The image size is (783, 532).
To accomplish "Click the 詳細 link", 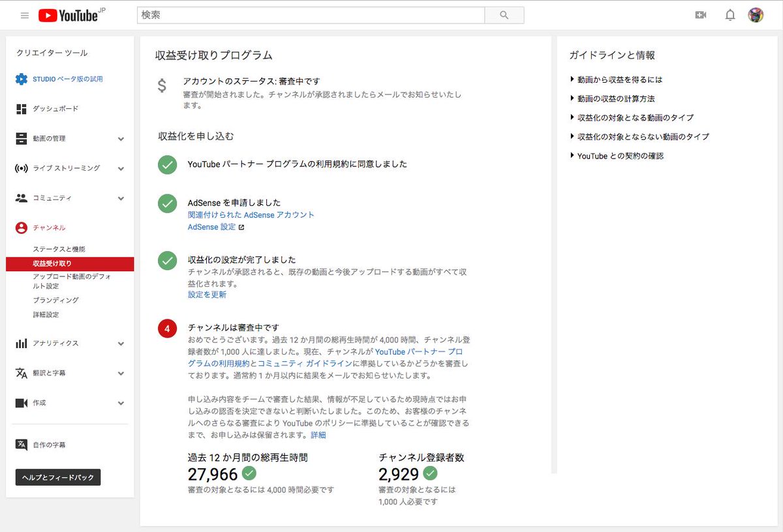I will pos(318,435).
